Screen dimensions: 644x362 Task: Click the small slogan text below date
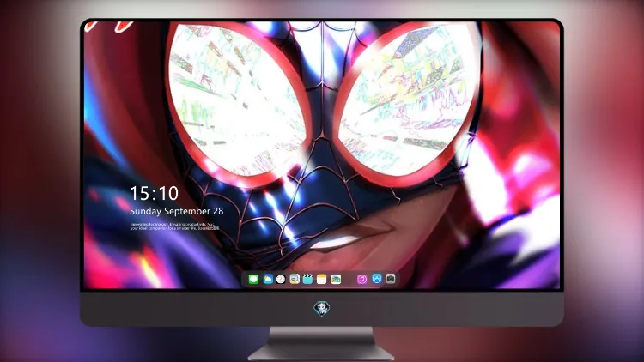click(x=175, y=226)
